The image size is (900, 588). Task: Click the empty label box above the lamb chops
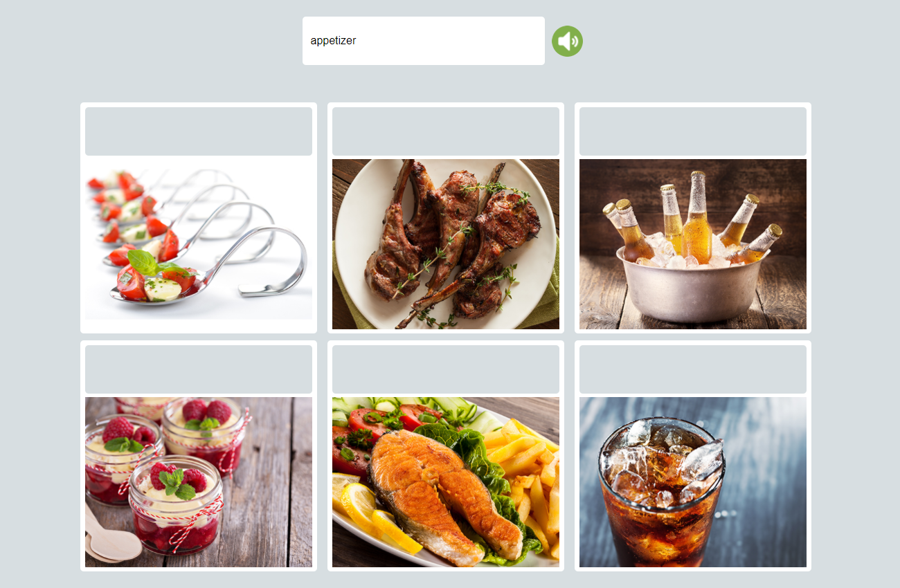(x=446, y=131)
